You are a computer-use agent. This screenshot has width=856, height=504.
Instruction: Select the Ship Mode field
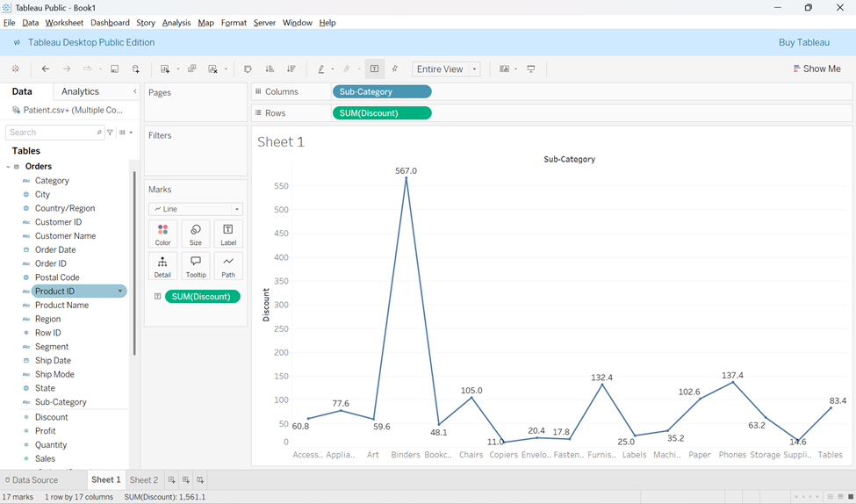54,374
